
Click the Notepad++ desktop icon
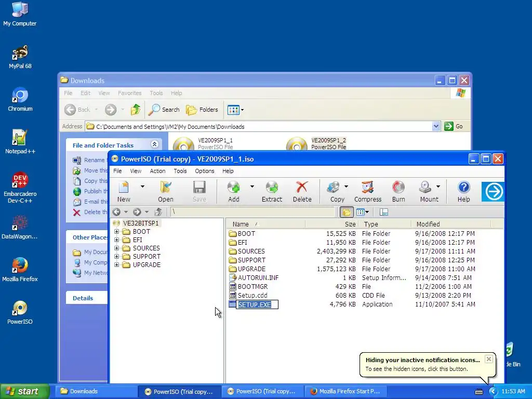tap(20, 142)
